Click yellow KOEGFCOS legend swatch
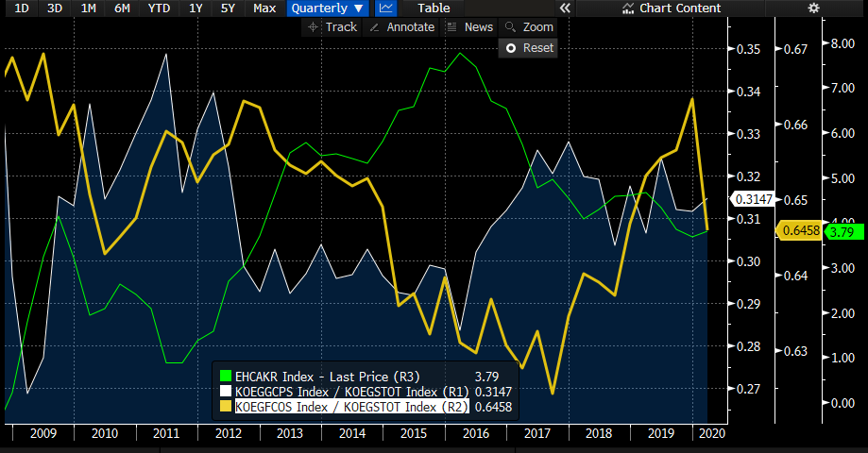868x453 pixels. tap(226, 407)
